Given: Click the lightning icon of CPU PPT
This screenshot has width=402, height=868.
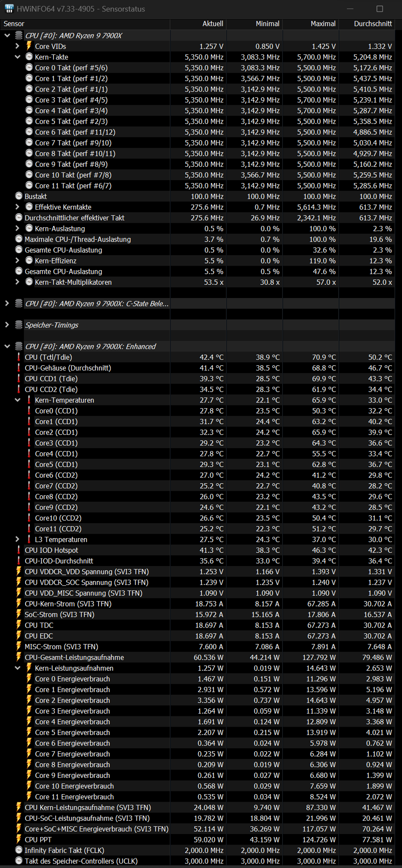Looking at the screenshot, I should pyautogui.click(x=19, y=839).
